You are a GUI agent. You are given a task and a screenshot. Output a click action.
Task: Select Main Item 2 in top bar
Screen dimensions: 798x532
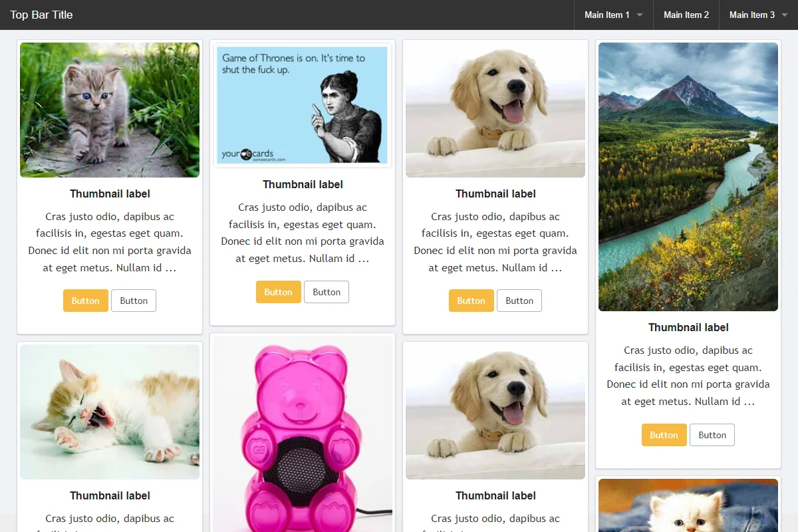(x=686, y=15)
